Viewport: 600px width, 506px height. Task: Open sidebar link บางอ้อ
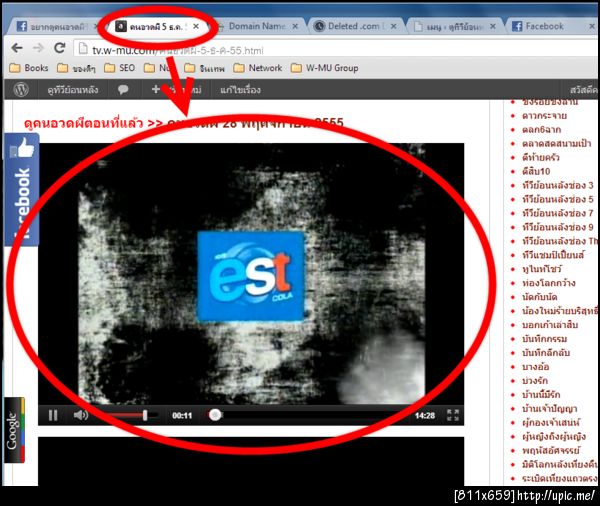535,366
